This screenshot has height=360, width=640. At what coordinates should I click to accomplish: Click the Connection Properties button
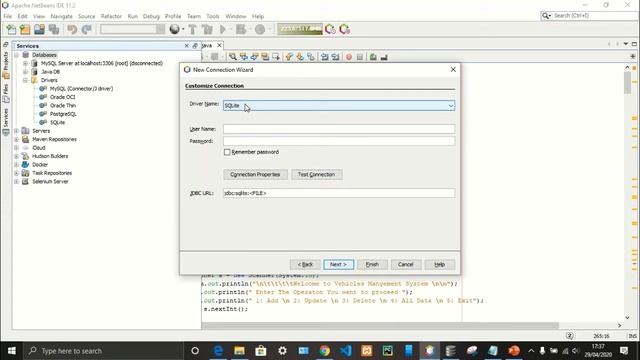click(255, 174)
